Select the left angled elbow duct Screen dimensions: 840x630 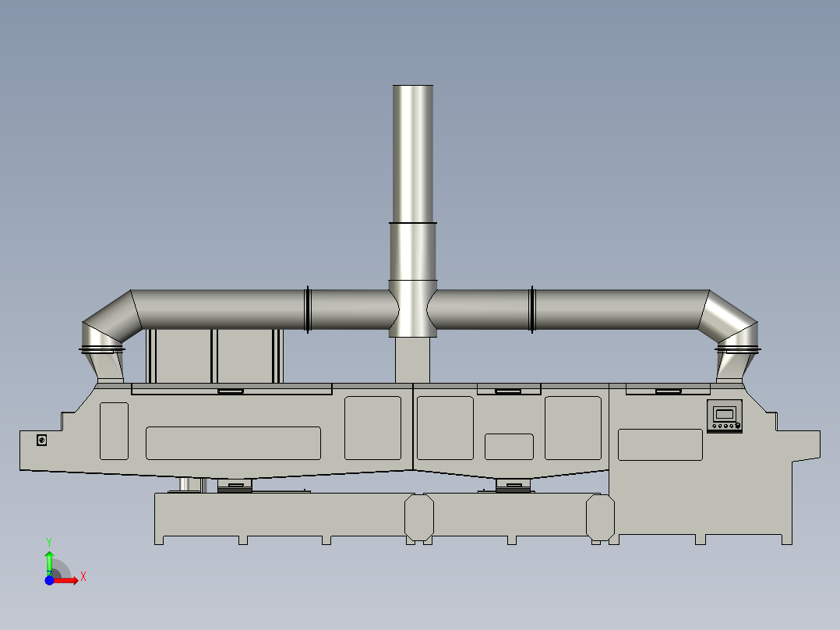[111, 317]
